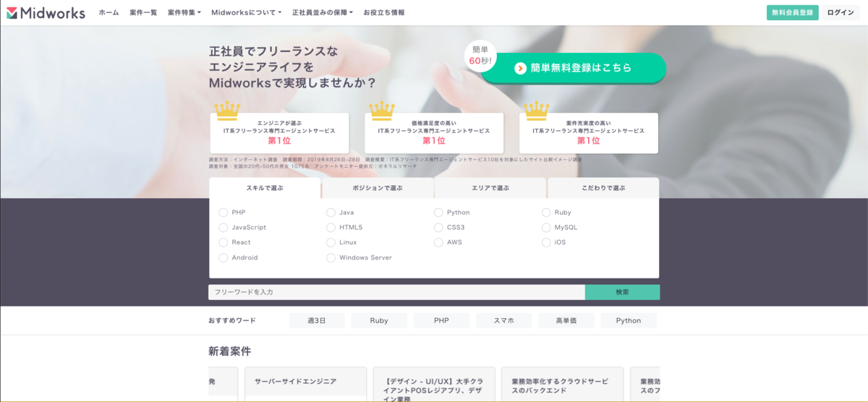Open the ホーム menu item

click(109, 12)
